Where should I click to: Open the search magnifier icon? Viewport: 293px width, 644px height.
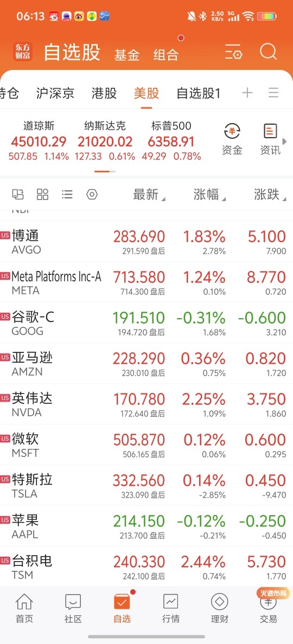(269, 53)
